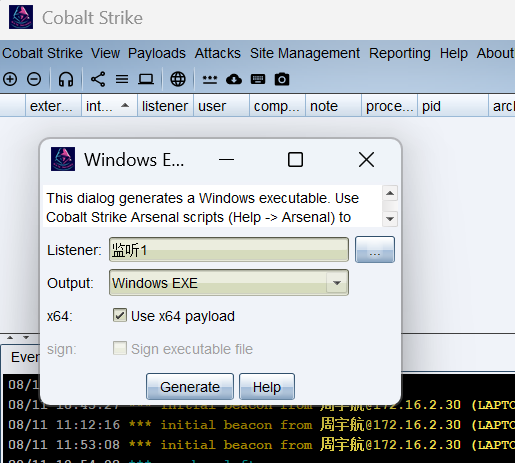Click the dialog Help button
Screen dimensions: 515x463
[x=267, y=387]
